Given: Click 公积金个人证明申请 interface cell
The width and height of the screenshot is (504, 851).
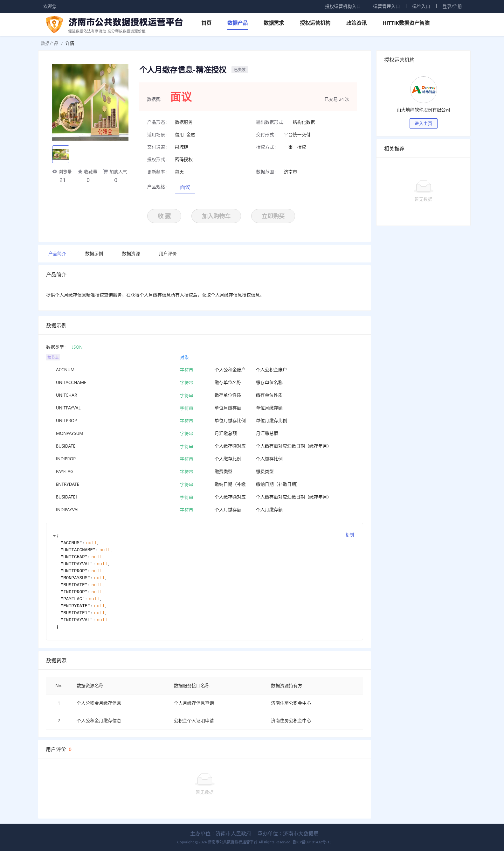Looking at the screenshot, I should point(194,721).
